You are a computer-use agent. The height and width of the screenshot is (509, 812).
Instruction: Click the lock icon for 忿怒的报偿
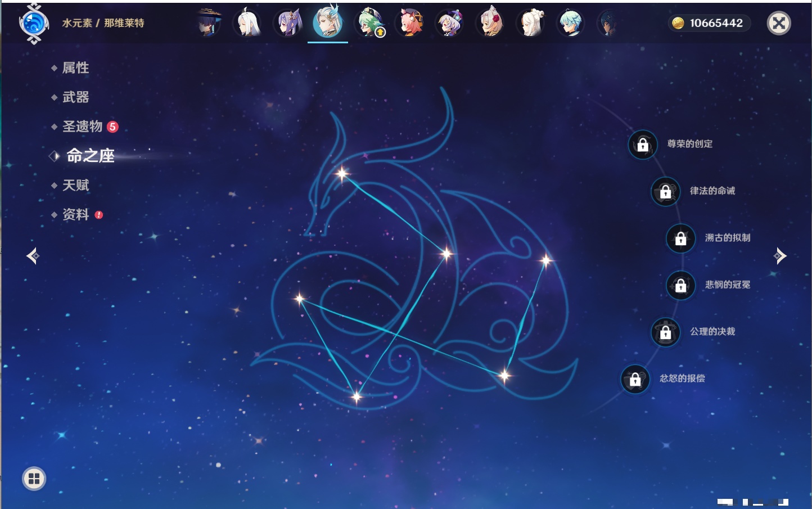[x=635, y=379]
